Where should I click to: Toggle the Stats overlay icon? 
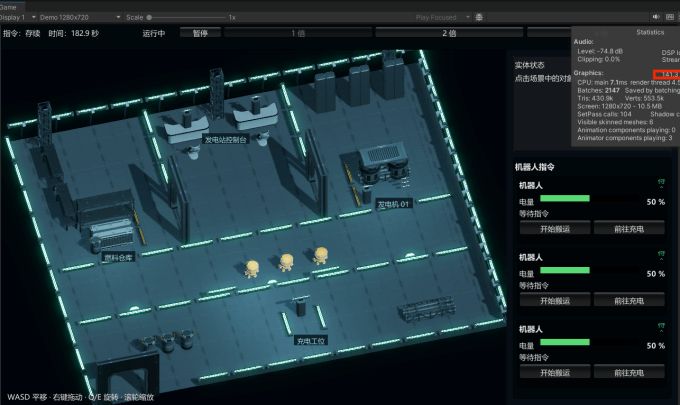tap(670, 17)
